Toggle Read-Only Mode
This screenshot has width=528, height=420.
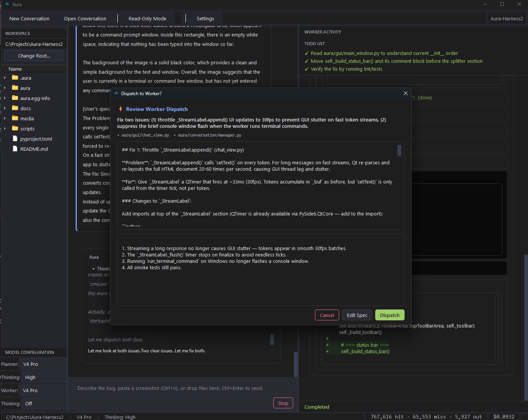tap(148, 18)
